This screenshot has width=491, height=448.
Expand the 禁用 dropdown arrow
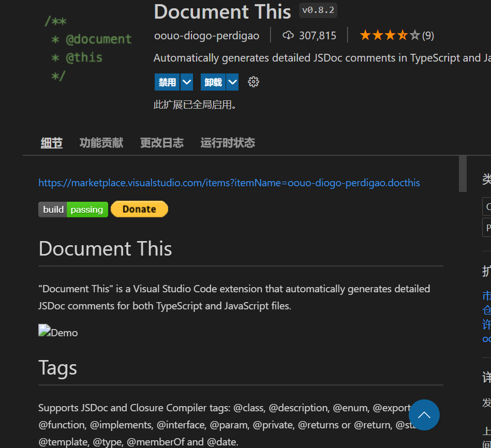coord(187,82)
